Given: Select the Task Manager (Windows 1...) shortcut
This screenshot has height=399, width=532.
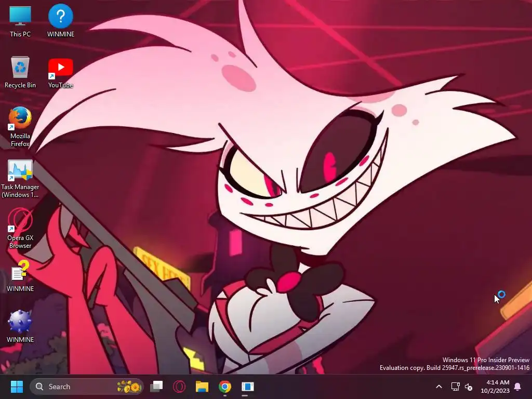Looking at the screenshot, I should tap(20, 179).
